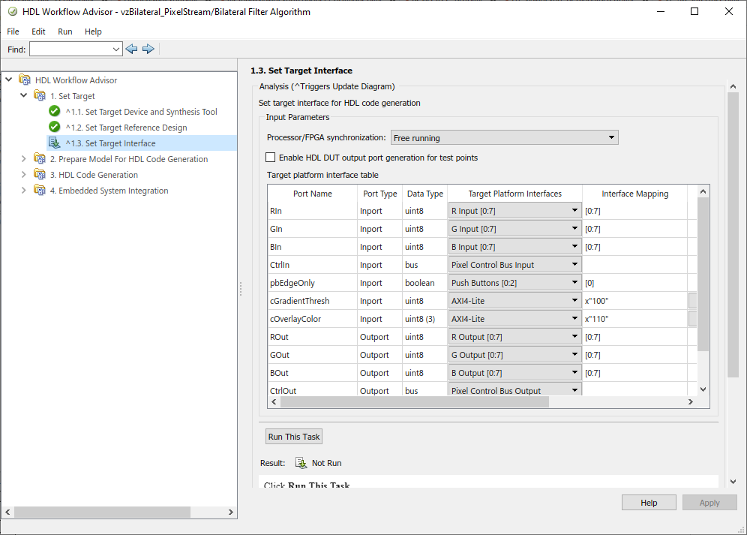Click the Set Target folder icon
The width and height of the screenshot is (747, 535).
(x=40, y=96)
